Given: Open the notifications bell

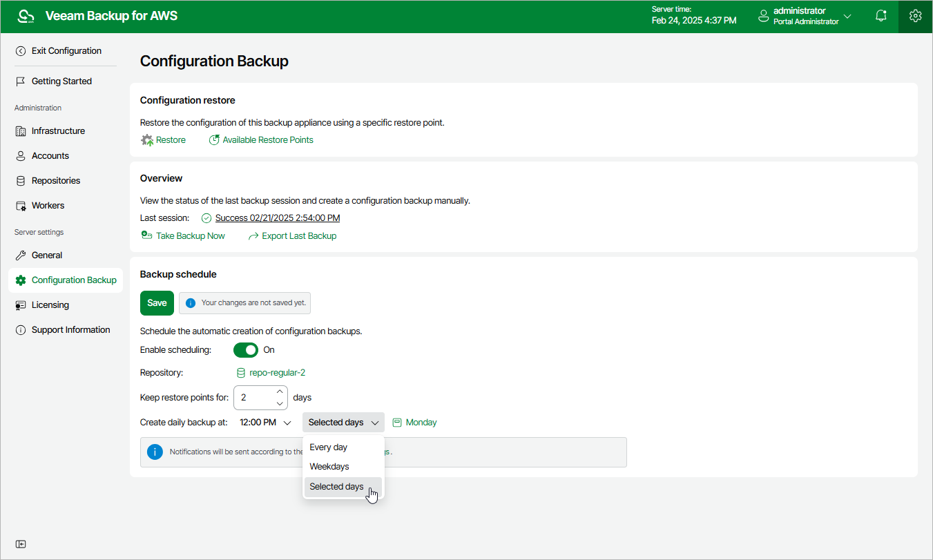Looking at the screenshot, I should click(881, 16).
